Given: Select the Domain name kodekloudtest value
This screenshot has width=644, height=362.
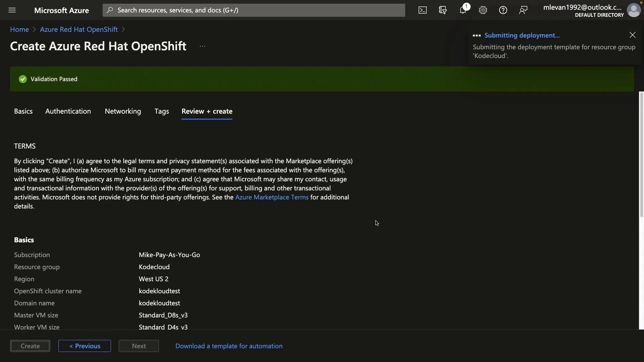Looking at the screenshot, I should pos(159,303).
